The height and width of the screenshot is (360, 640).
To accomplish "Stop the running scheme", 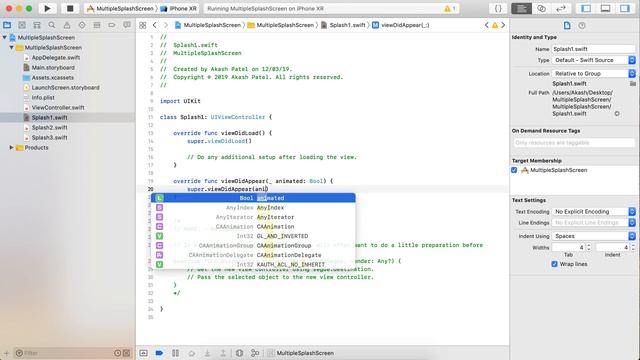I will coord(70,8).
